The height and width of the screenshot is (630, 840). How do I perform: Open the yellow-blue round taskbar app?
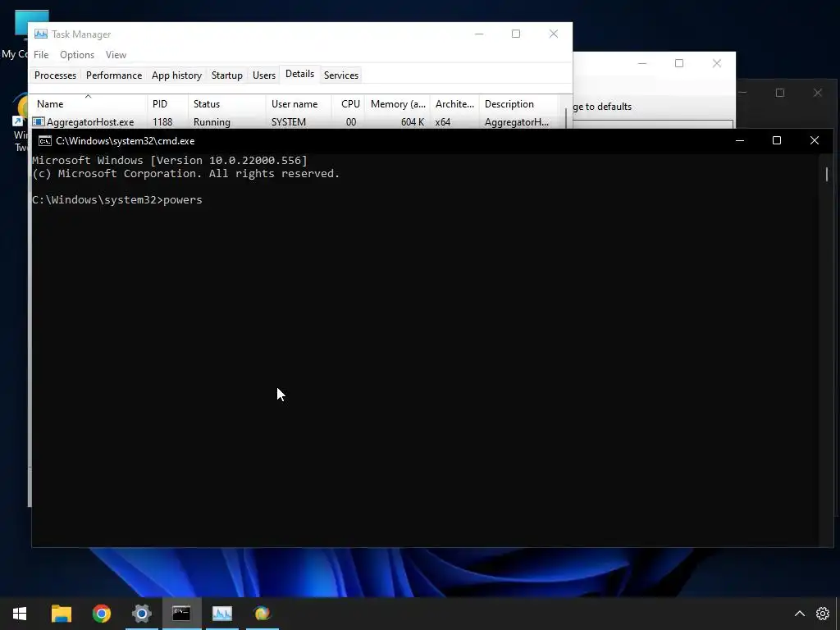coord(262,614)
